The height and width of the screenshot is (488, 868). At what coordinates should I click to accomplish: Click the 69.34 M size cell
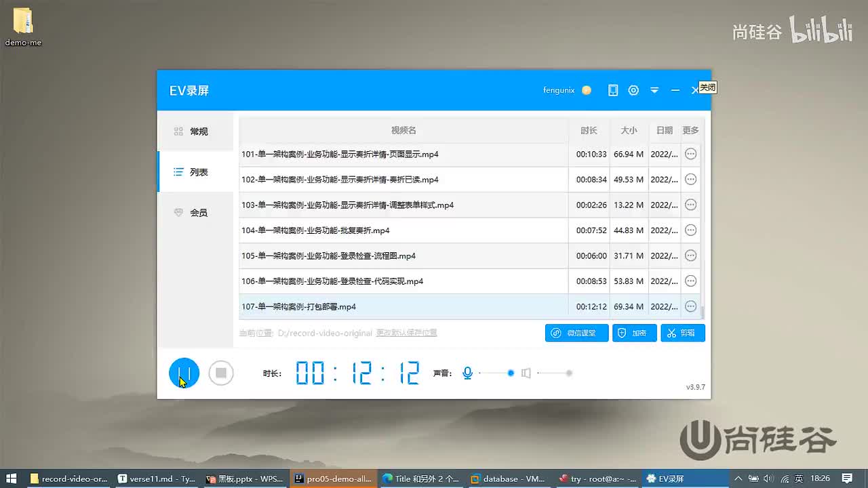(629, 306)
